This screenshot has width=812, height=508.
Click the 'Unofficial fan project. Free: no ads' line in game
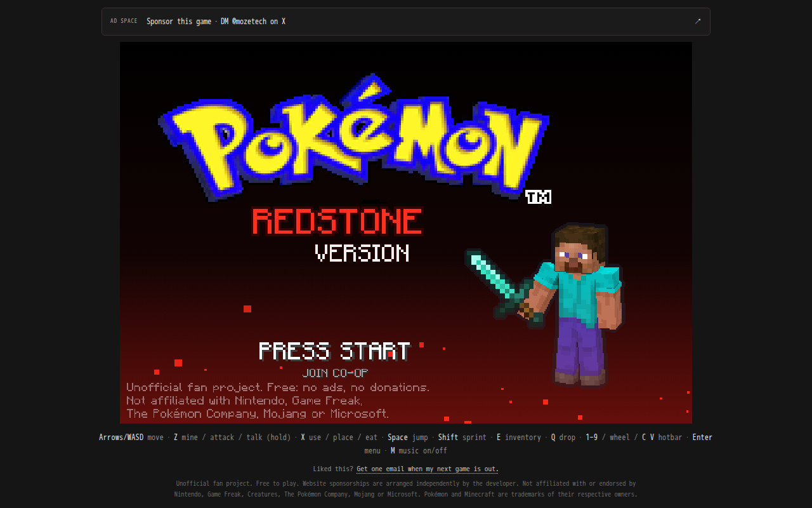[278, 387]
